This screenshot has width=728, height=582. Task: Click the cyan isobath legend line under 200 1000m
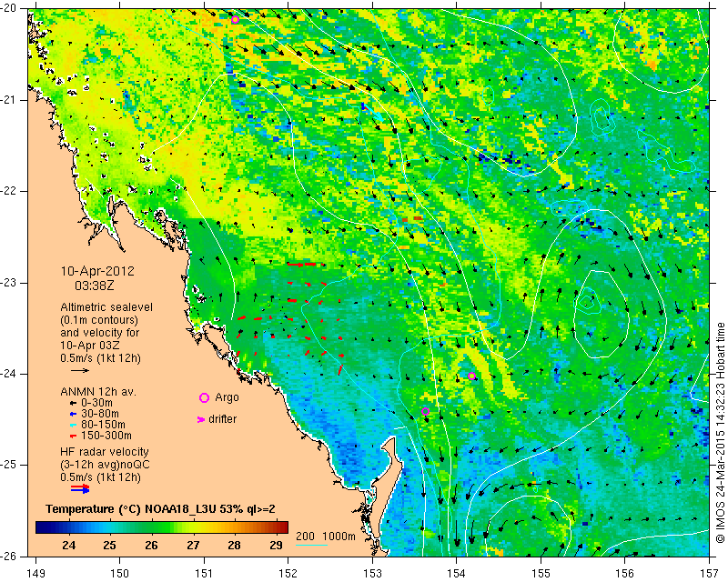(312, 545)
